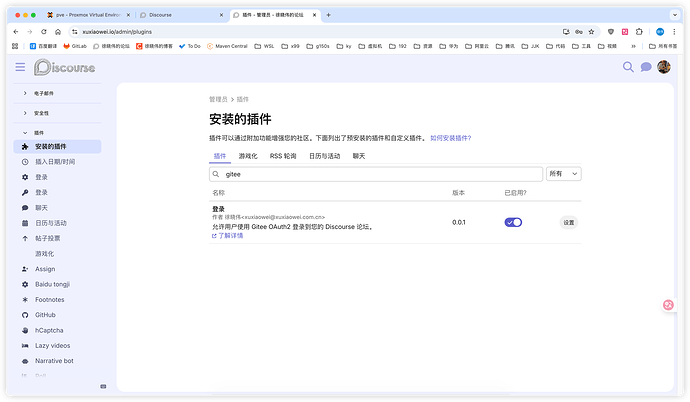The height and width of the screenshot is (402, 690).
Task: Switch to the RSS 轮询 tab
Action: 283,156
